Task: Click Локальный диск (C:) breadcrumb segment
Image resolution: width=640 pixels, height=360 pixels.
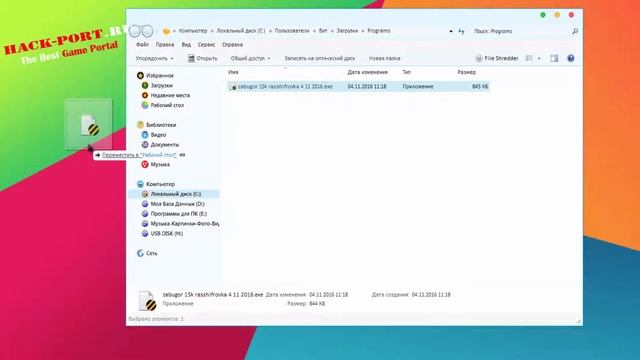Action: [x=240, y=31]
